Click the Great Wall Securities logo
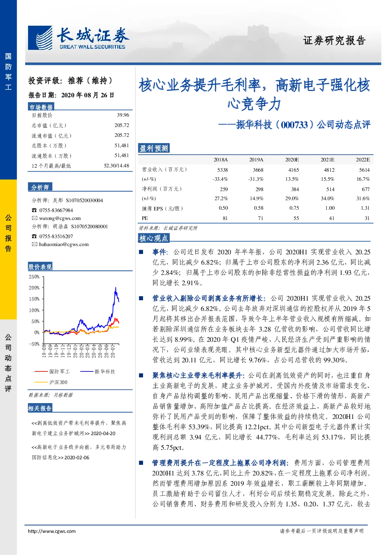Image resolution: width=392 pixels, height=555 pixels. (78, 38)
